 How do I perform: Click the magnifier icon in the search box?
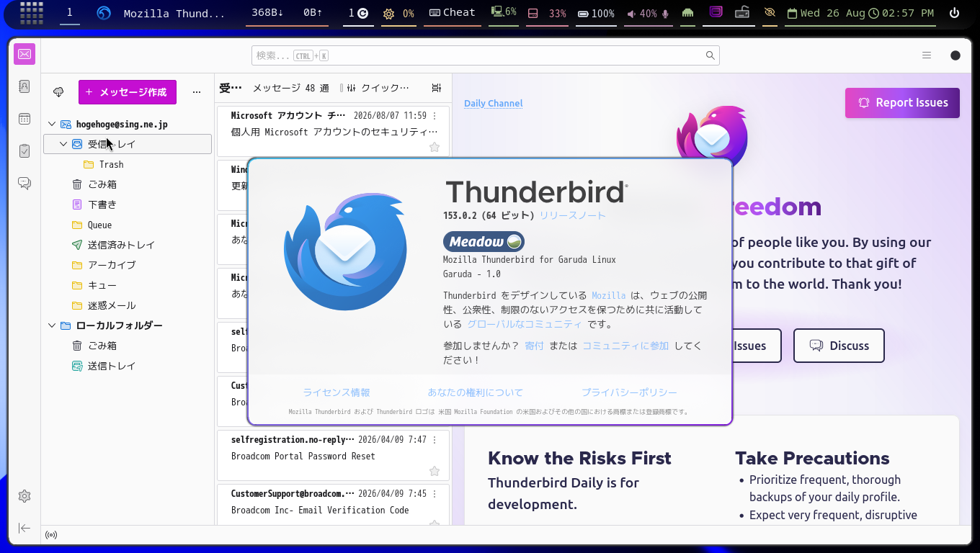coord(710,55)
